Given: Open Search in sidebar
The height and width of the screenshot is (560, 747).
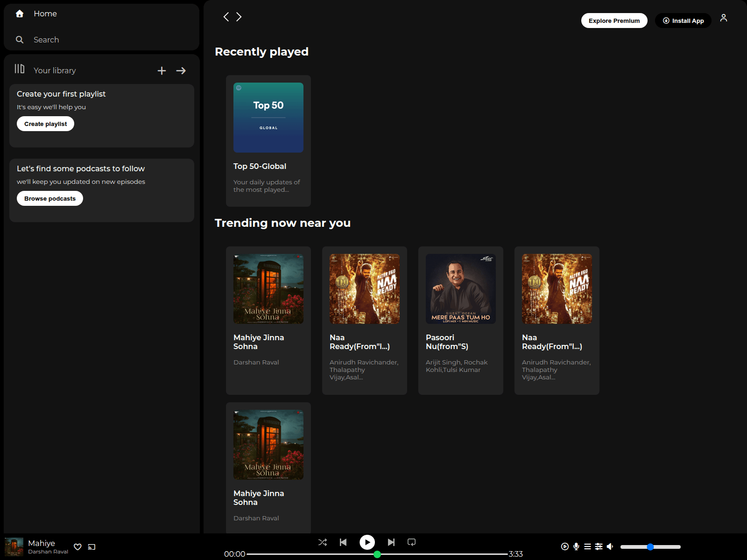Looking at the screenshot, I should (x=46, y=40).
